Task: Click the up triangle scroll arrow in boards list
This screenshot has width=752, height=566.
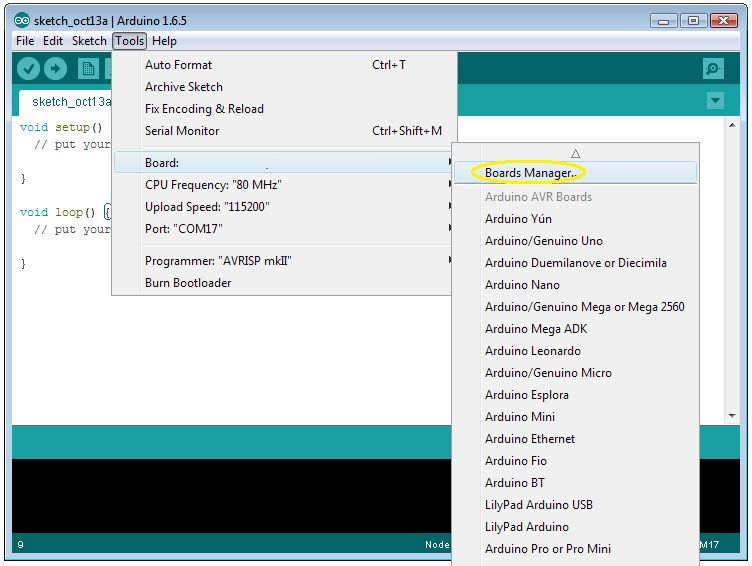Action: coord(576,153)
